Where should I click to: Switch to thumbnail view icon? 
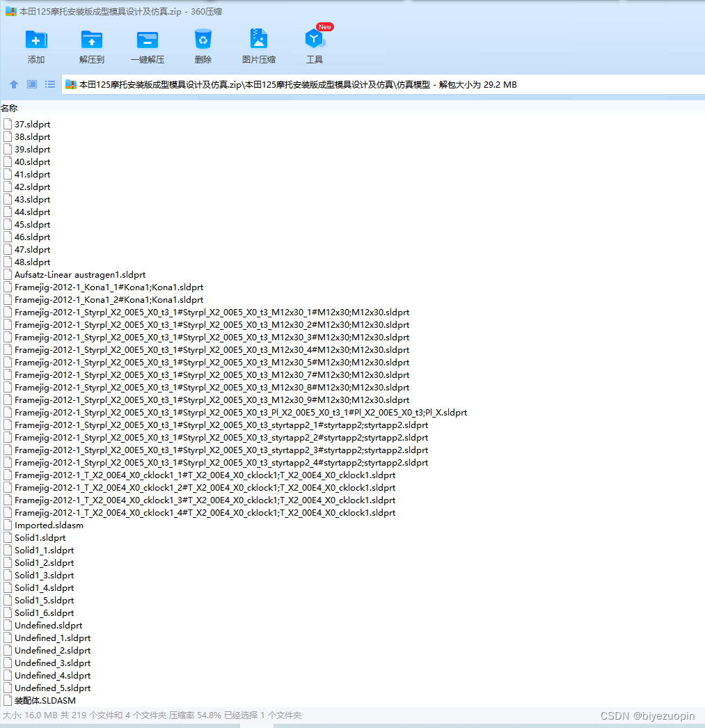point(32,84)
